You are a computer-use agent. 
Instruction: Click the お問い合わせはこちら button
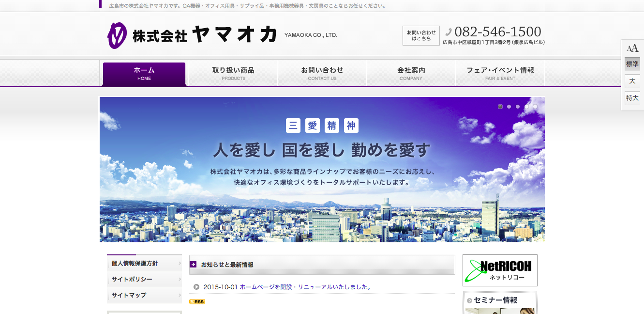pos(420,35)
